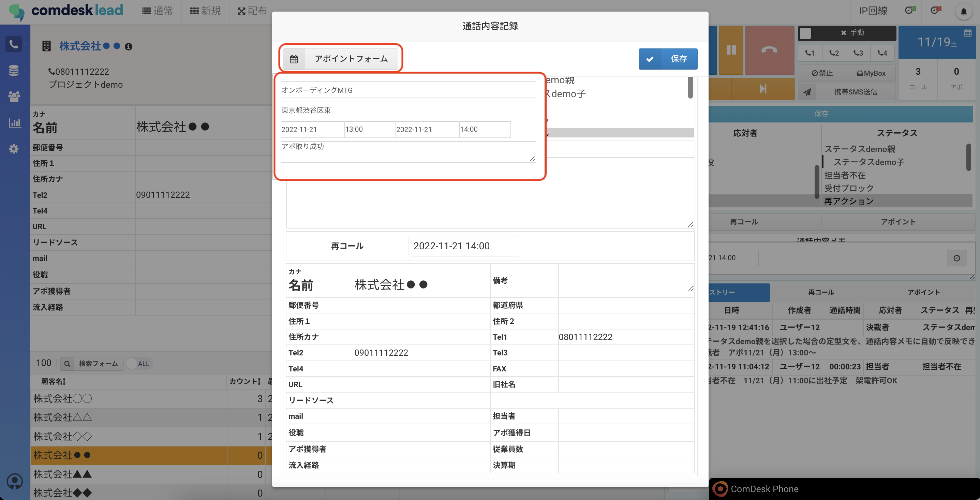
Task: Open MyBox
Action: coord(871,73)
